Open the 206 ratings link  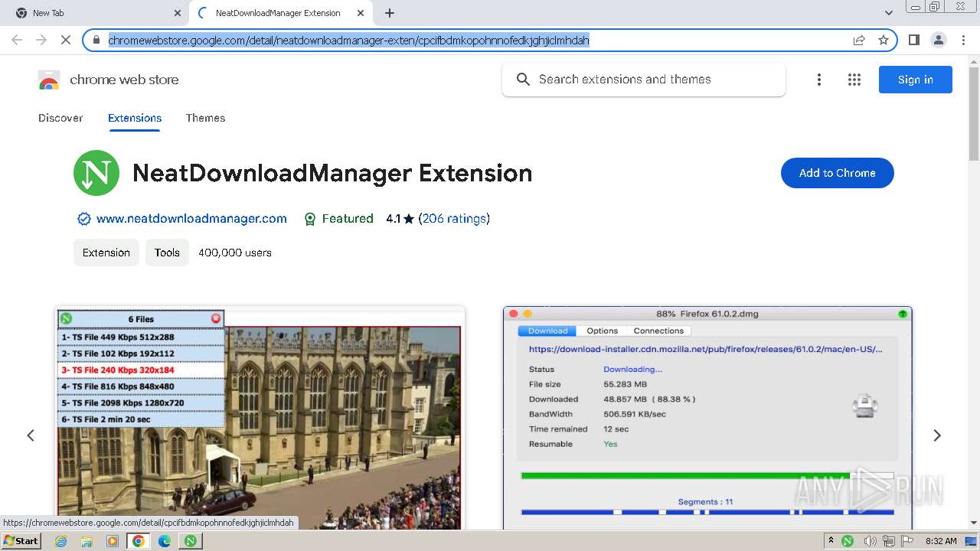pyautogui.click(x=454, y=219)
